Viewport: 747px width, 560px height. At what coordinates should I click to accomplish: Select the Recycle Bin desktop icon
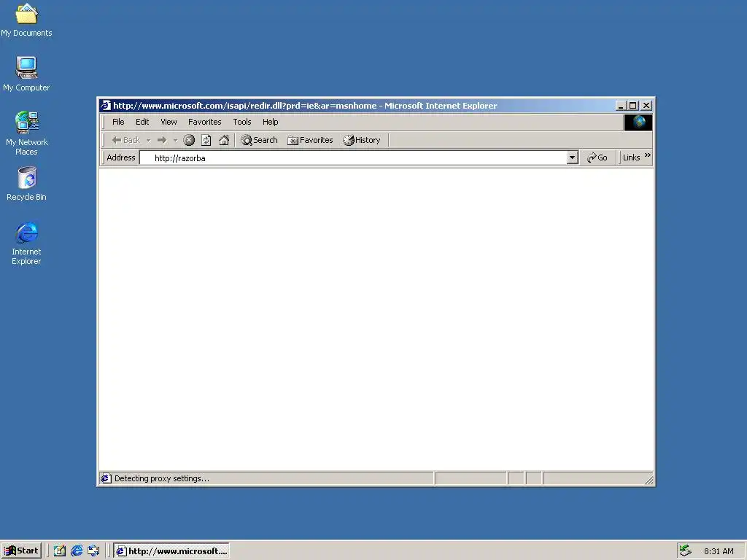pos(27,183)
